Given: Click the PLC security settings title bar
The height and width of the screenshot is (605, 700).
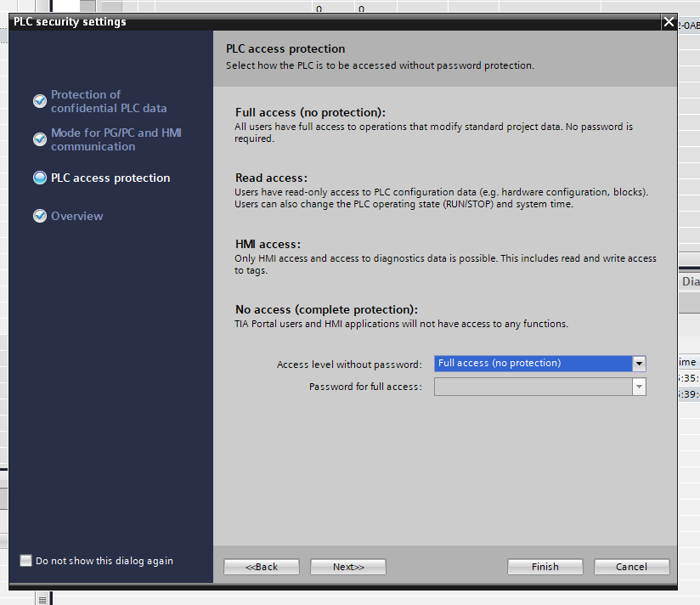Looking at the screenshot, I should (340, 22).
